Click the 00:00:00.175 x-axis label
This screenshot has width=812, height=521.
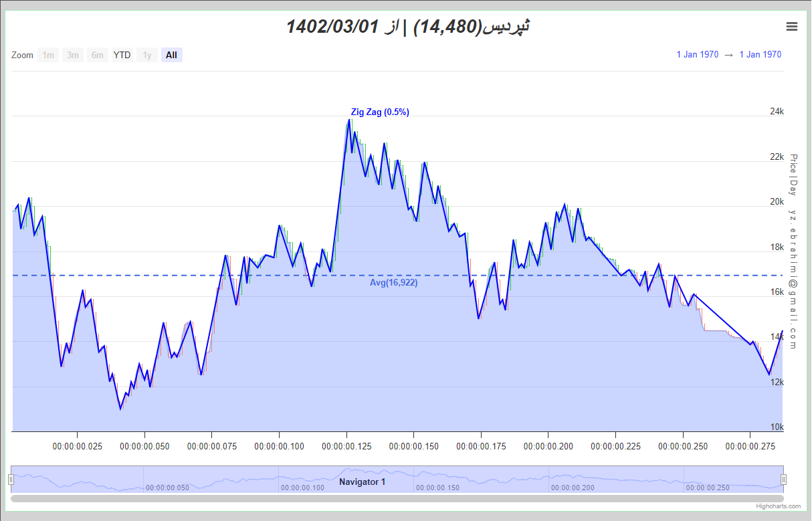click(x=481, y=446)
